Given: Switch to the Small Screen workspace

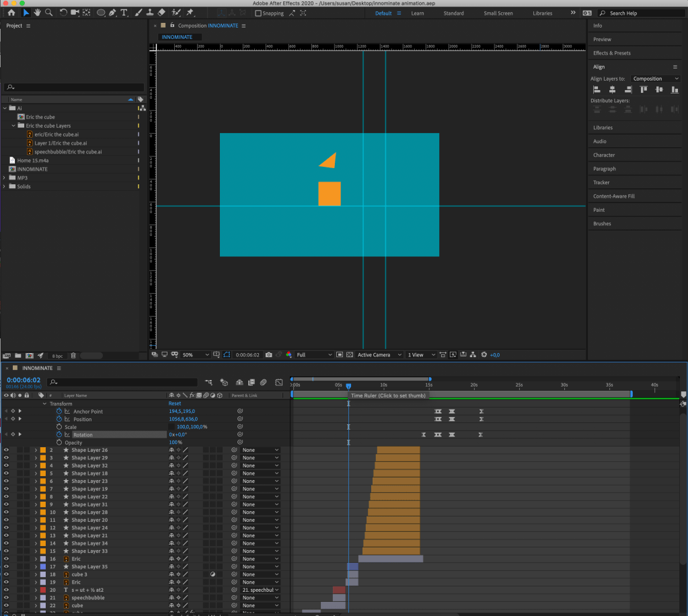Looking at the screenshot, I should tap(498, 13).
